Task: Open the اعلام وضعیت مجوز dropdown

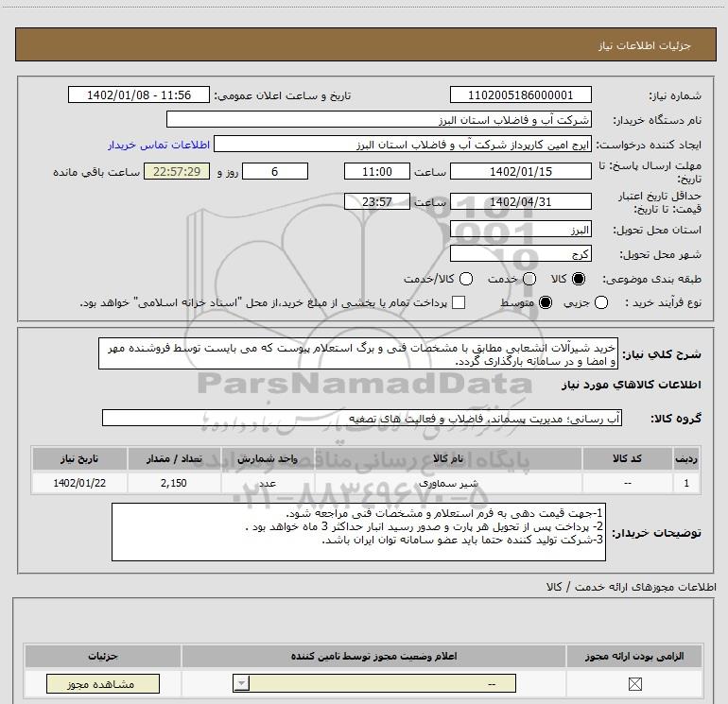Action: 374,683
